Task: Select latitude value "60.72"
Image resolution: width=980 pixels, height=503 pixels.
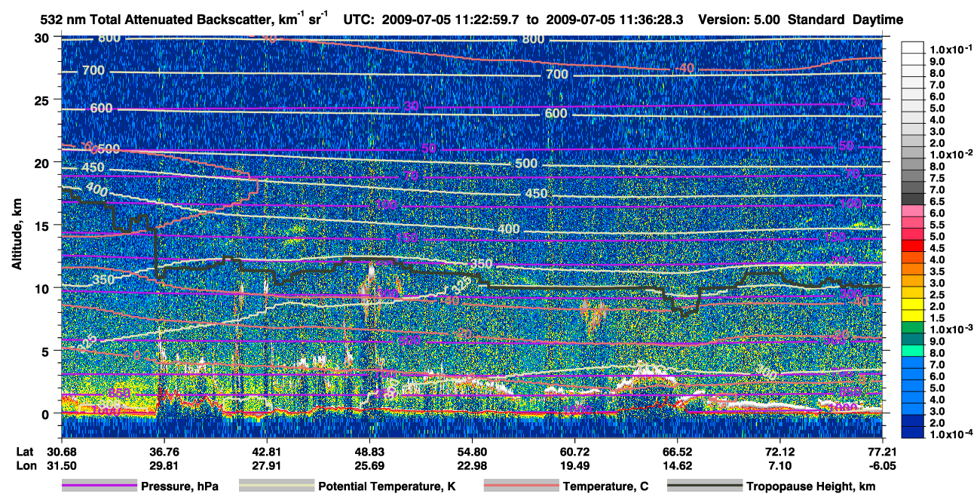Action: click(574, 451)
